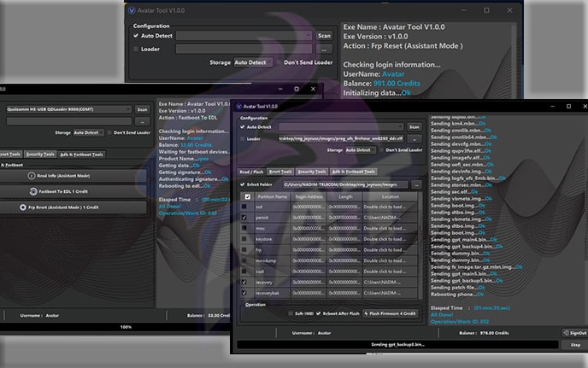Toggle Don't Send Loader in the top window
Screen dimensions: 588x368
(x=279, y=62)
